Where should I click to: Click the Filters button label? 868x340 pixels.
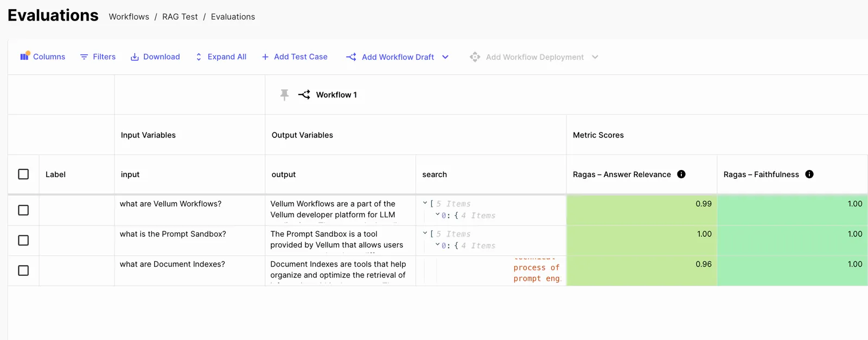104,57
